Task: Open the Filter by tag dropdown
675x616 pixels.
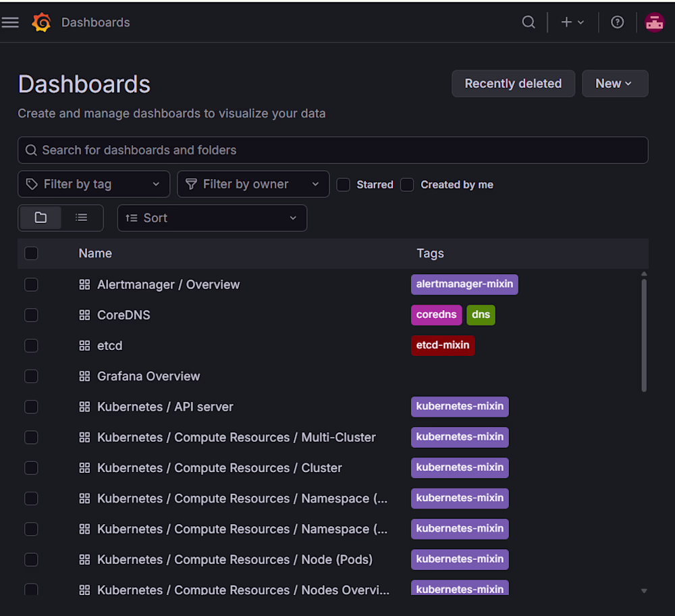Action: (94, 184)
